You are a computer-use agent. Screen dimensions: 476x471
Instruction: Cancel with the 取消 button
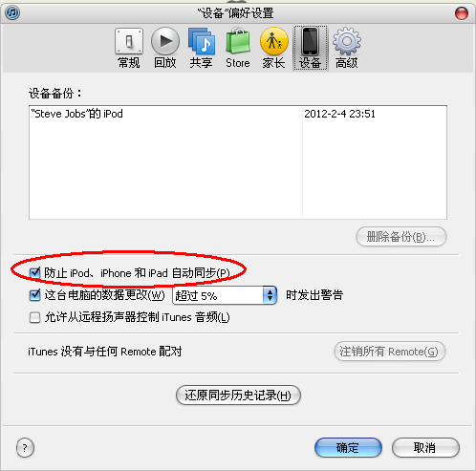pos(425,447)
